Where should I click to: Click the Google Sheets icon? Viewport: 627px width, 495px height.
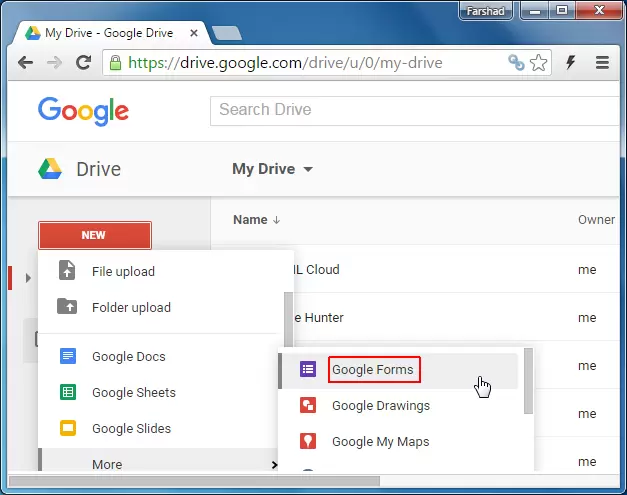pyautogui.click(x=68, y=392)
